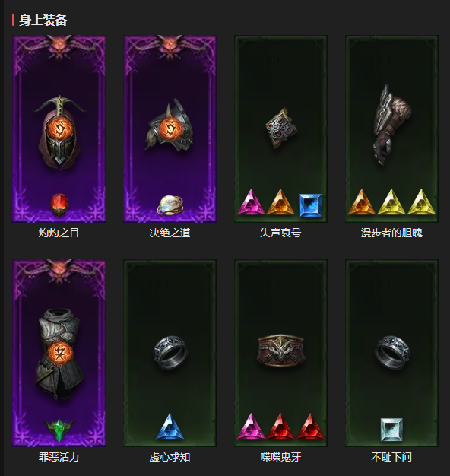Image resolution: width=450 pixels, height=476 pixels.
Task: Select the 虚心求知 ring icon
Action: point(170,353)
